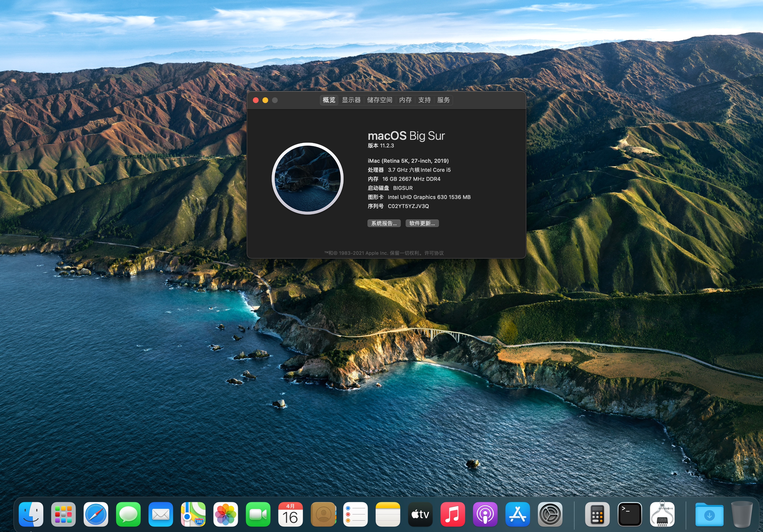763x532 pixels.
Task: Open the Downloads folder stack
Action: point(709,514)
